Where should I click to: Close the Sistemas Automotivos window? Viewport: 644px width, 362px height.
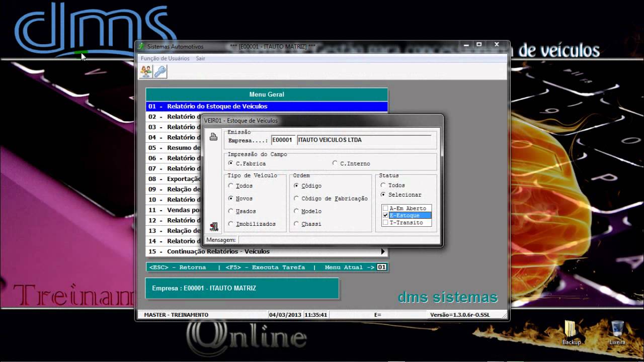pos(497,45)
